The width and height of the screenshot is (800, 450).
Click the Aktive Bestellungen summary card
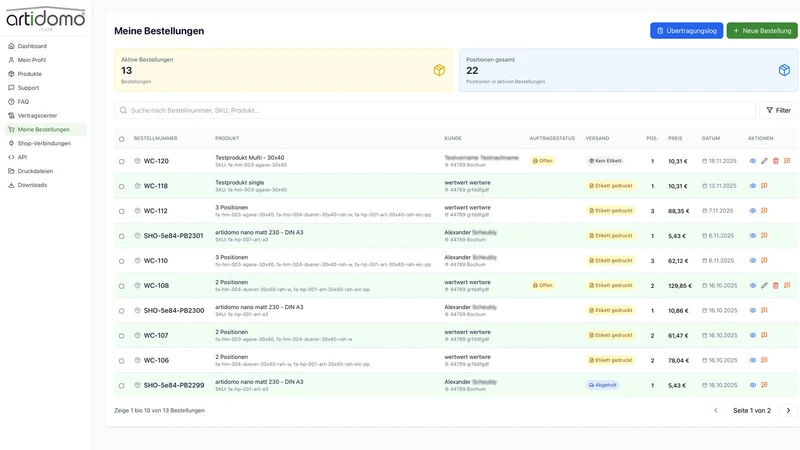(283, 70)
